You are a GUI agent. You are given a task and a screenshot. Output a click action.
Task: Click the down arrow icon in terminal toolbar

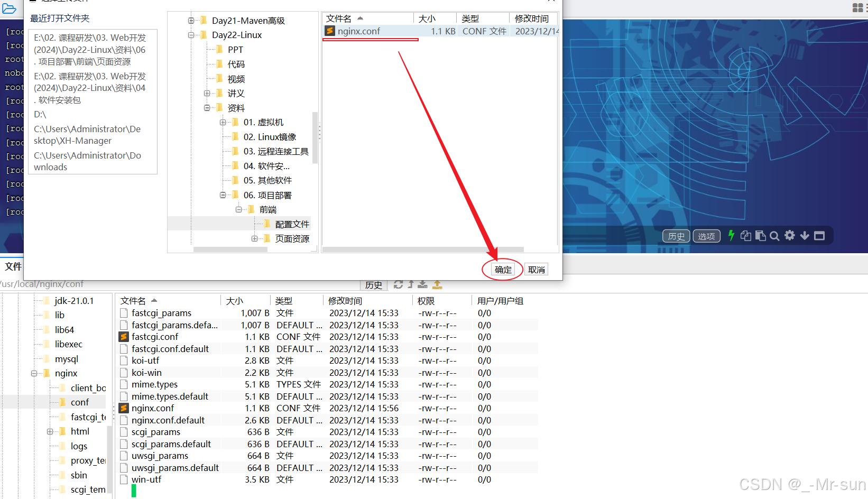805,236
